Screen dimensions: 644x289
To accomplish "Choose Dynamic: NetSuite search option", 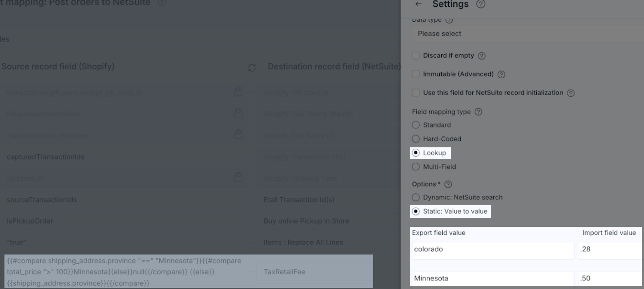I will pyautogui.click(x=416, y=197).
